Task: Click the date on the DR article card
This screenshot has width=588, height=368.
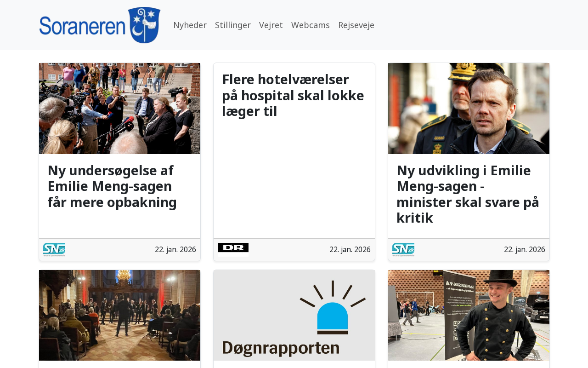Action: pyautogui.click(x=350, y=249)
